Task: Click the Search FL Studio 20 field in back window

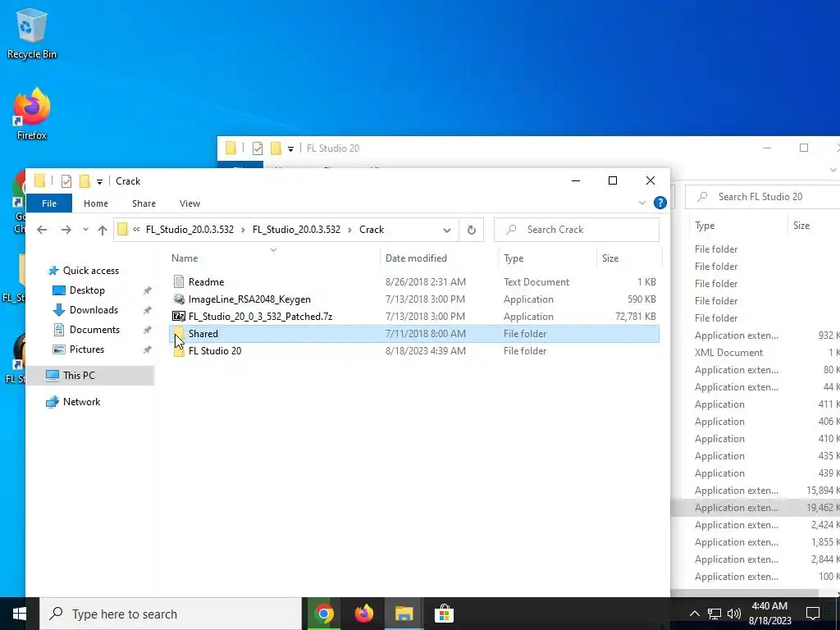Action: (x=764, y=197)
